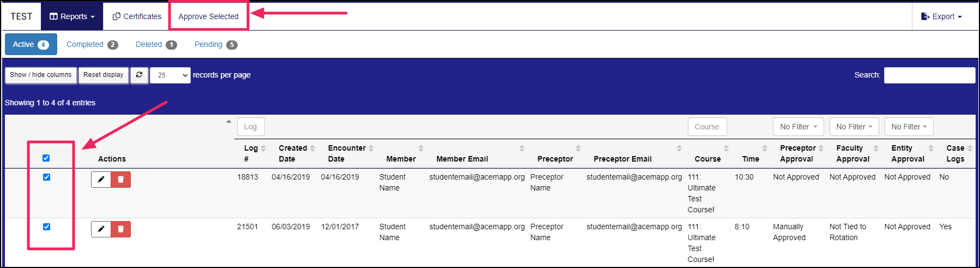
Task: Click Approve Selected in top bar
Action: click(208, 16)
